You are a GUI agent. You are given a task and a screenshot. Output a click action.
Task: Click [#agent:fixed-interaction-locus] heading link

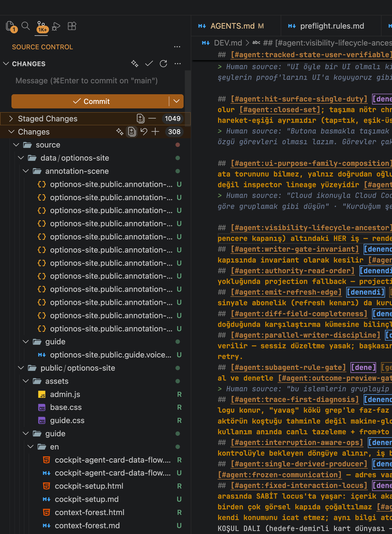point(299,485)
